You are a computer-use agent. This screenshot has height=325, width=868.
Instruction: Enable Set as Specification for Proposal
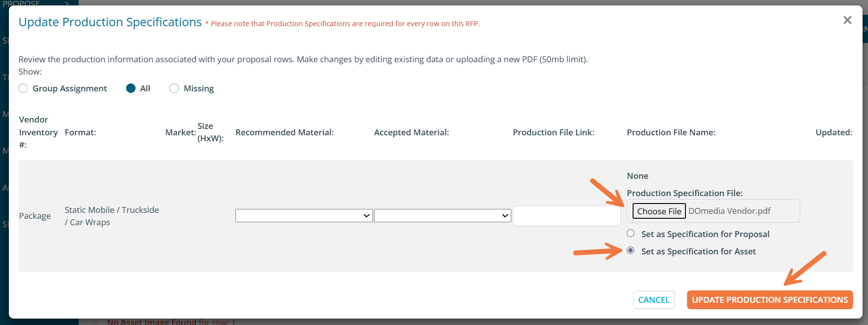[x=631, y=234]
